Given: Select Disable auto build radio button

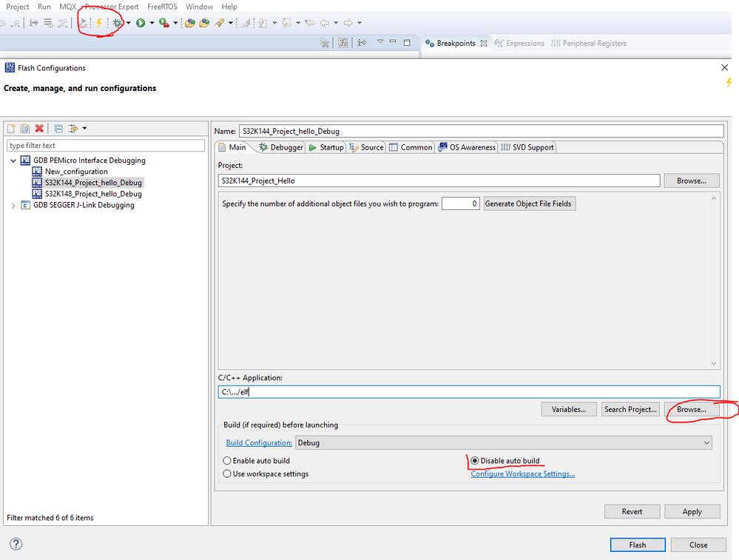Looking at the screenshot, I should (x=475, y=461).
